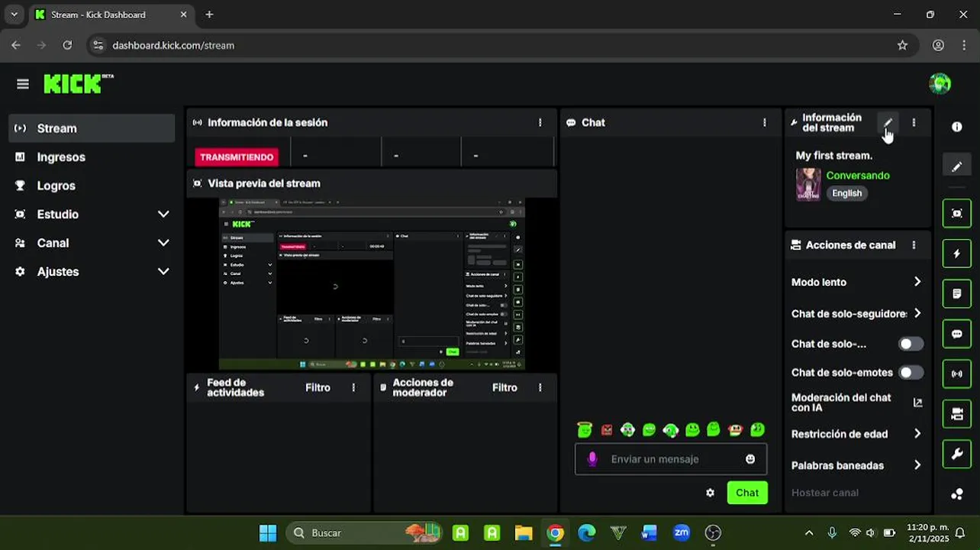Toggle the wrench stream info widget icon
The image size is (980, 550).
[x=957, y=455]
